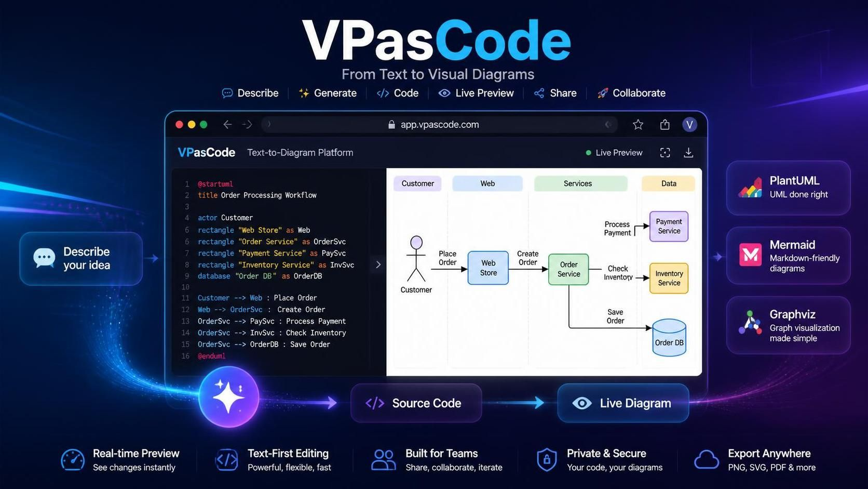Image resolution: width=868 pixels, height=489 pixels.
Task: Click the @enduml code line
Action: coord(211,356)
